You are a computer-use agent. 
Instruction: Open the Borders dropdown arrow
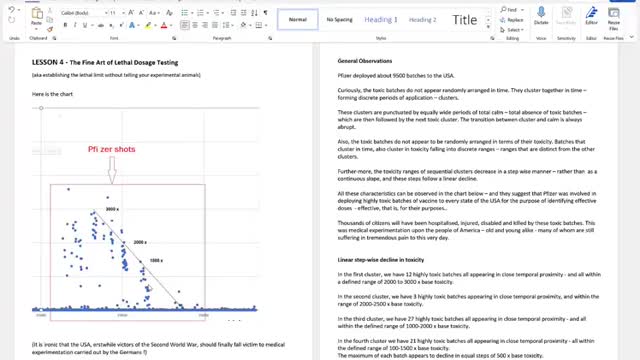pyautogui.click(x=266, y=25)
